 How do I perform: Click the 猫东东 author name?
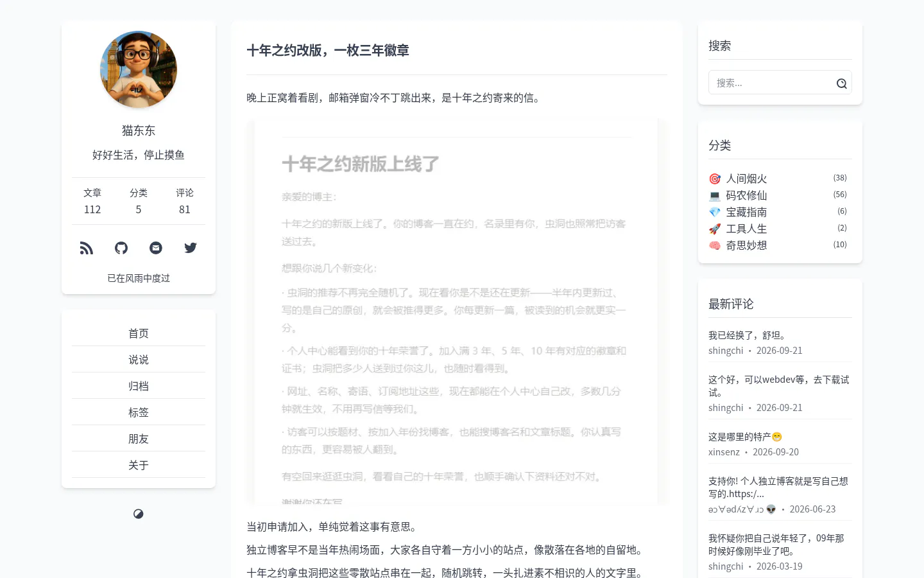(139, 130)
